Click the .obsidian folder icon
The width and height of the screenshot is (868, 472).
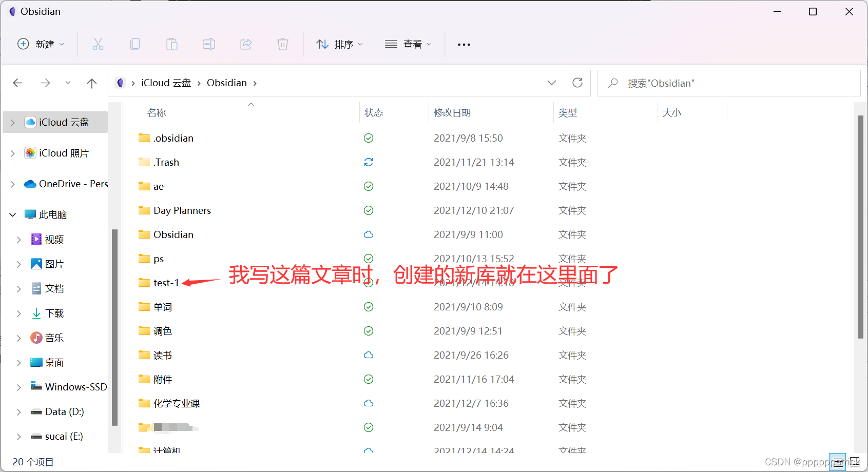click(x=144, y=137)
